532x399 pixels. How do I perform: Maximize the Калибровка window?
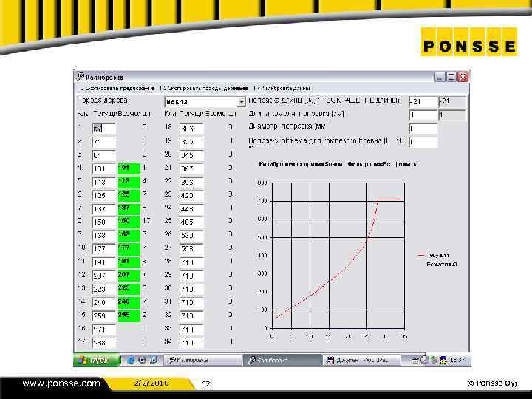[x=451, y=77]
